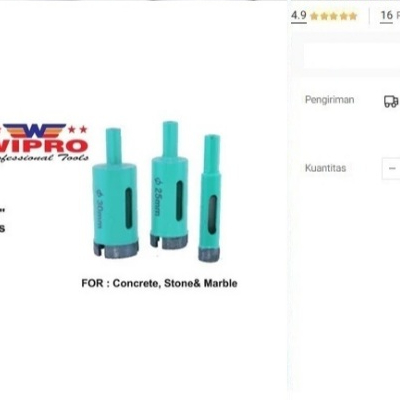
Task: Select the 25mm diamond core bit
Action: coord(169,186)
